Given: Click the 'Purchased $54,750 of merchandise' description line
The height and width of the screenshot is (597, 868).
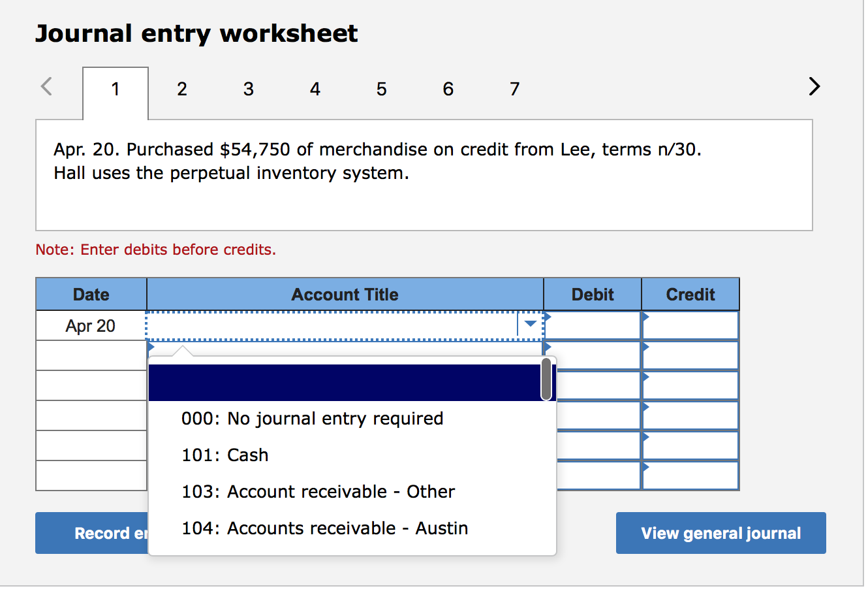Looking at the screenshot, I should pyautogui.click(x=378, y=150).
